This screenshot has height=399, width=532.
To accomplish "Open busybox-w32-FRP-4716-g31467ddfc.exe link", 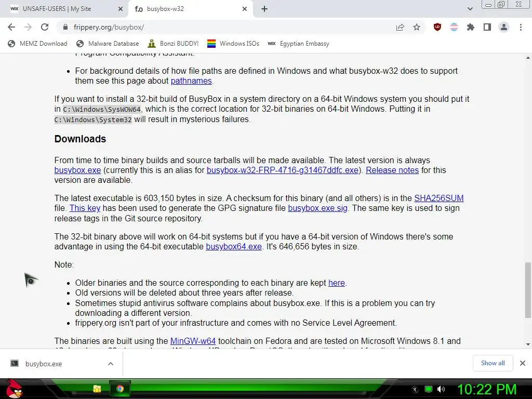I will (283, 170).
